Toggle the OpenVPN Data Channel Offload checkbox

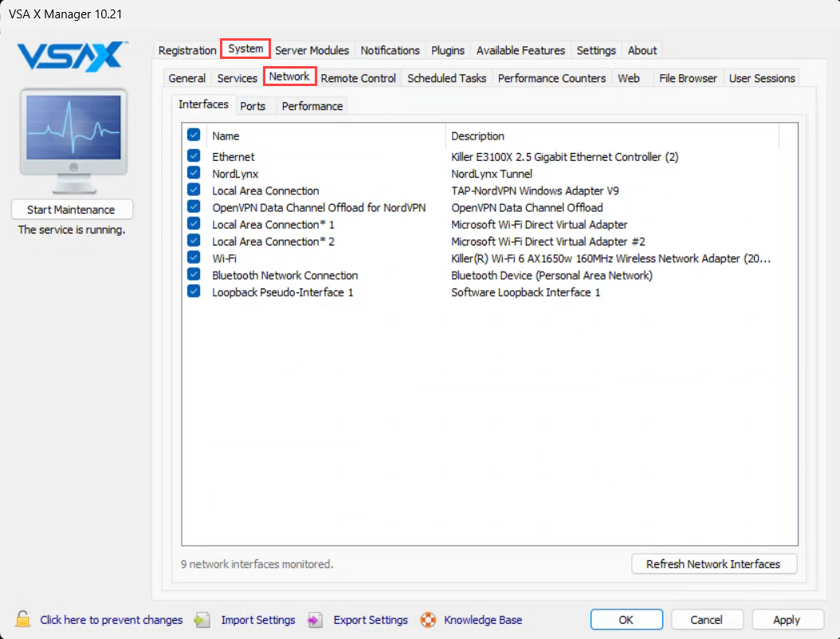pos(194,206)
